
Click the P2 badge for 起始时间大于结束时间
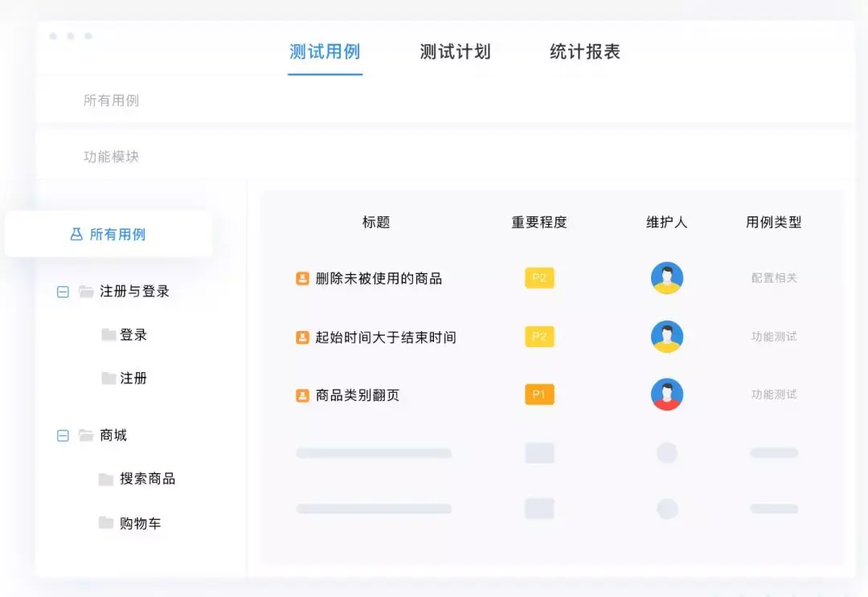540,337
